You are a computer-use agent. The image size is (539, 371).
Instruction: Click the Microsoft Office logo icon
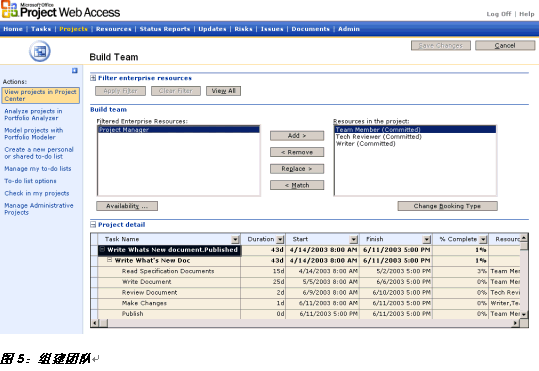point(10,10)
